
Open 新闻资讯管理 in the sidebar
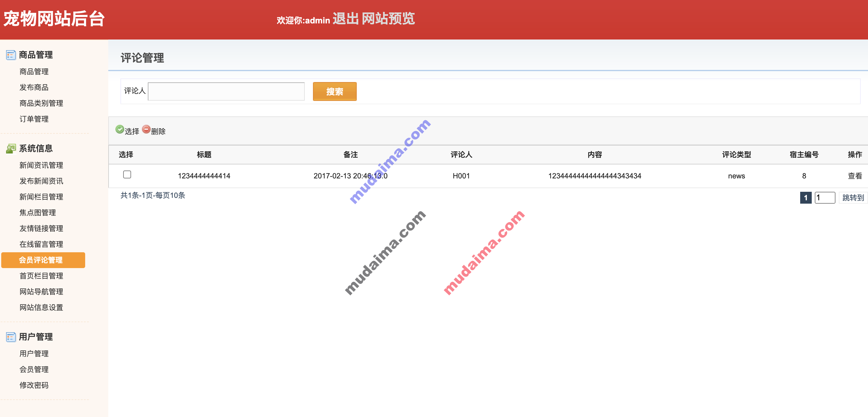click(x=41, y=165)
